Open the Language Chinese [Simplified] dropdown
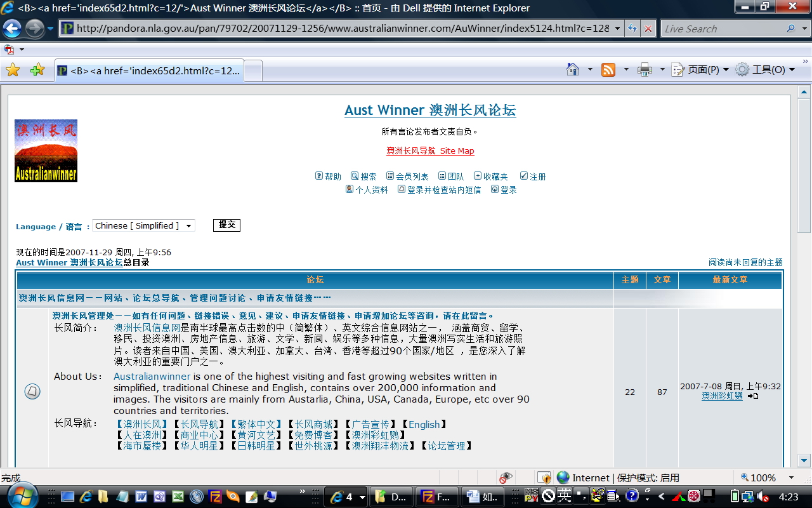 [x=143, y=226]
